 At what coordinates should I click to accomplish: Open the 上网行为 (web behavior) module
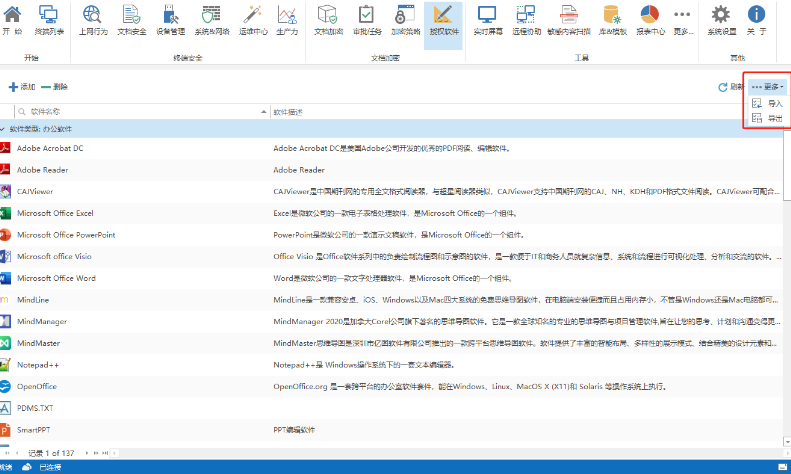click(x=93, y=19)
